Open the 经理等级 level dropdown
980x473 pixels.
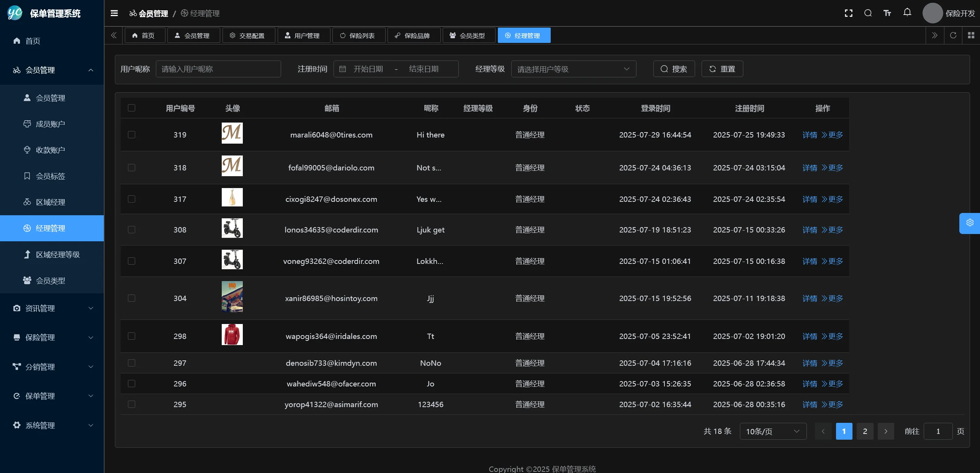(573, 69)
